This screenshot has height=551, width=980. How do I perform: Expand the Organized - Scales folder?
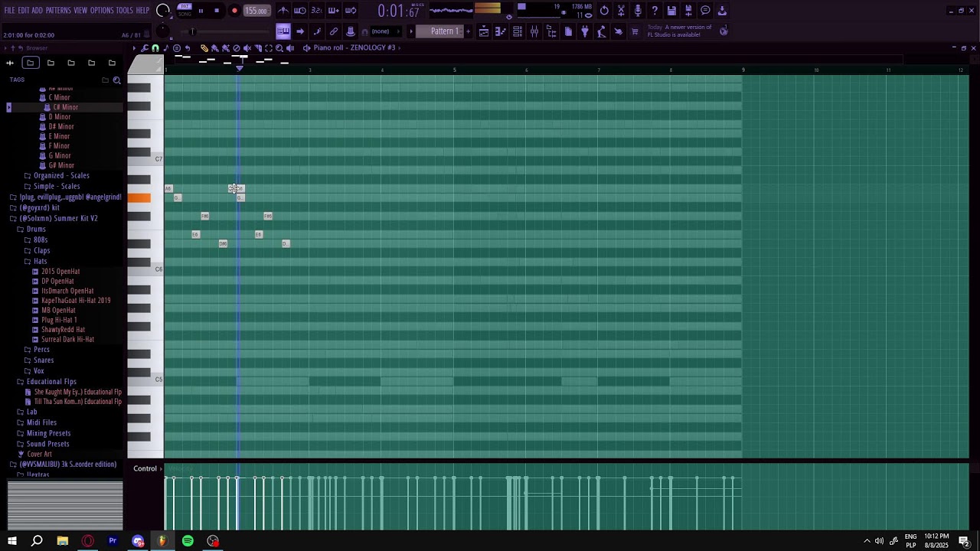point(61,175)
